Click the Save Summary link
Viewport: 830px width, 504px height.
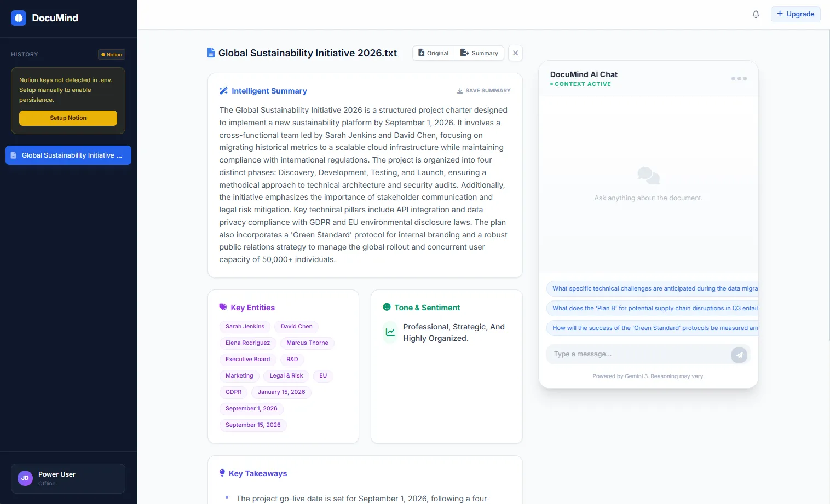click(x=483, y=90)
